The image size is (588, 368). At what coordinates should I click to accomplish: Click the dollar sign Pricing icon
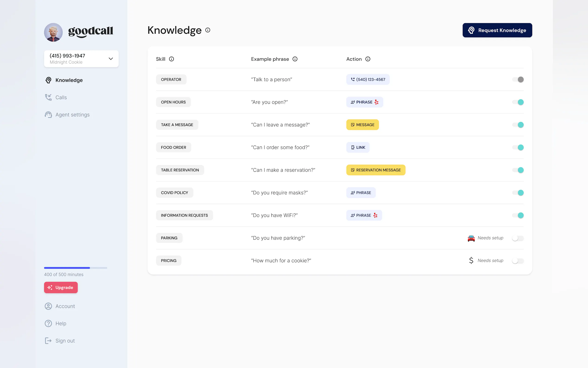tap(471, 260)
